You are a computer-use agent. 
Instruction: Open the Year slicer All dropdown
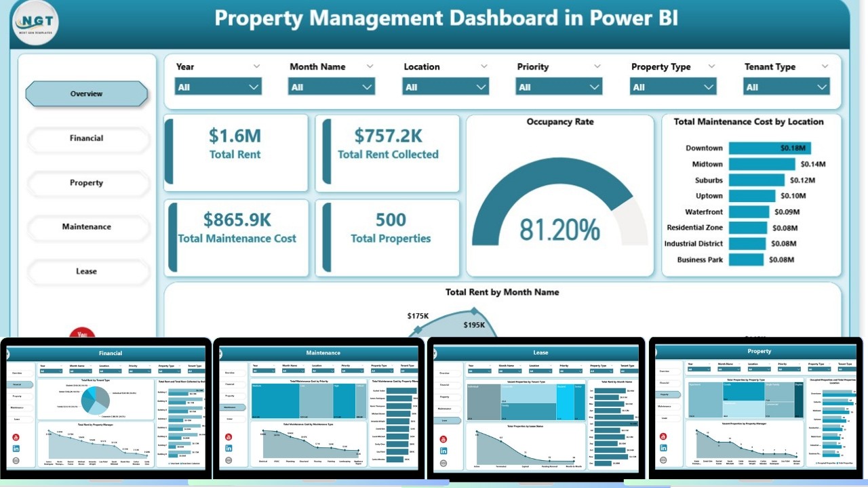pyautogui.click(x=218, y=87)
